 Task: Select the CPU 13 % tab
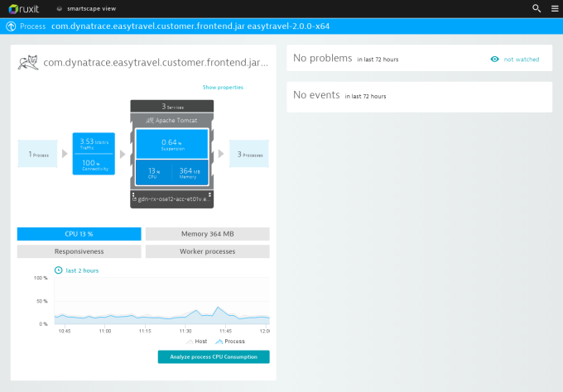[x=79, y=234]
